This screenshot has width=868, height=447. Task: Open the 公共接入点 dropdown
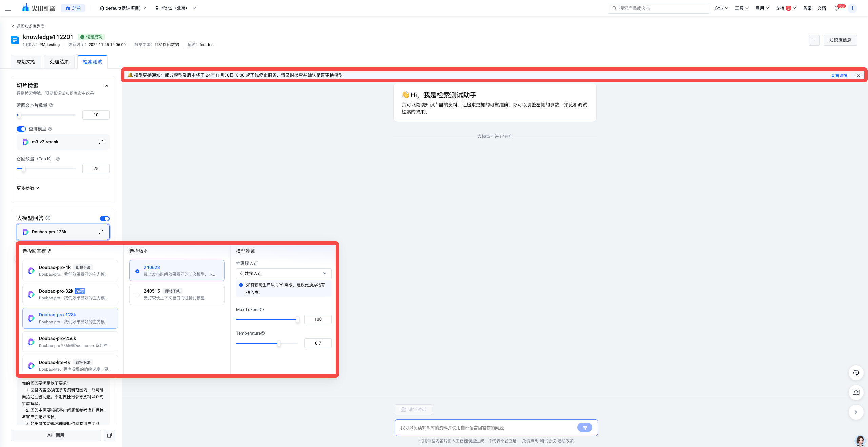pos(283,273)
